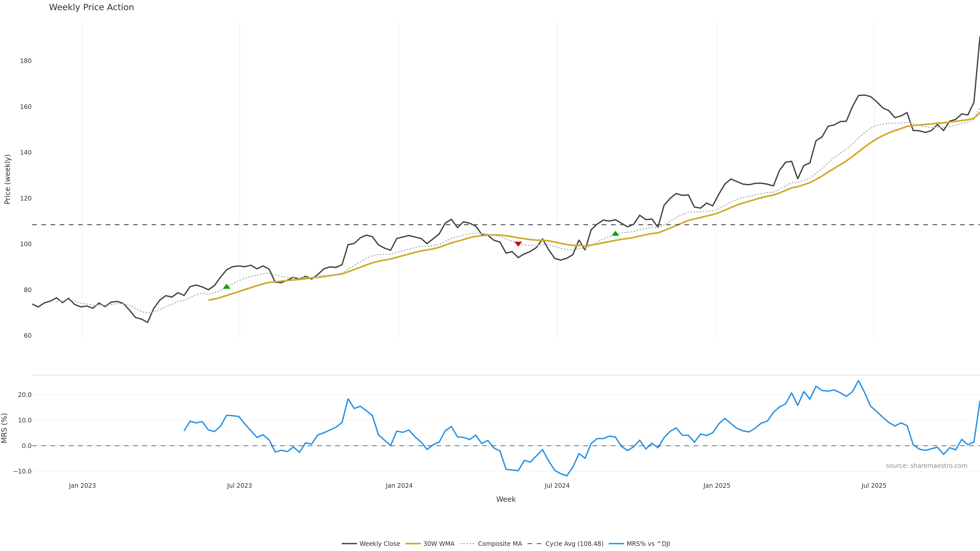Image resolution: width=980 pixels, height=551 pixels.
Task: Click the MRS (%) y-axis title
Action: (5, 428)
